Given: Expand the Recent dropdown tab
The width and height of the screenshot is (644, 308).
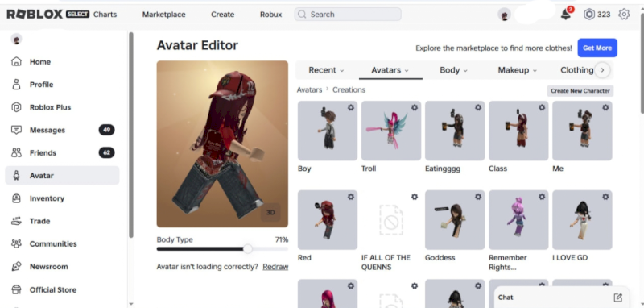Looking at the screenshot, I should (327, 70).
